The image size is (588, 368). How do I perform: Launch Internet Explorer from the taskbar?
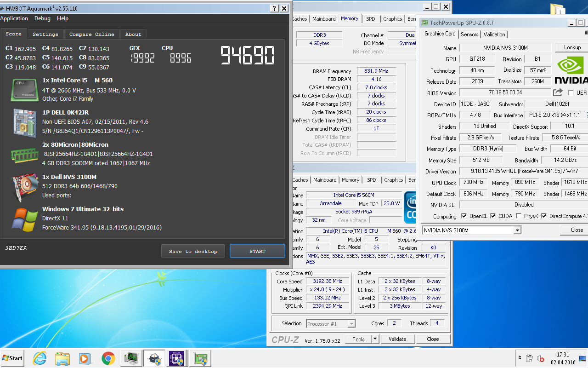tap(40, 358)
